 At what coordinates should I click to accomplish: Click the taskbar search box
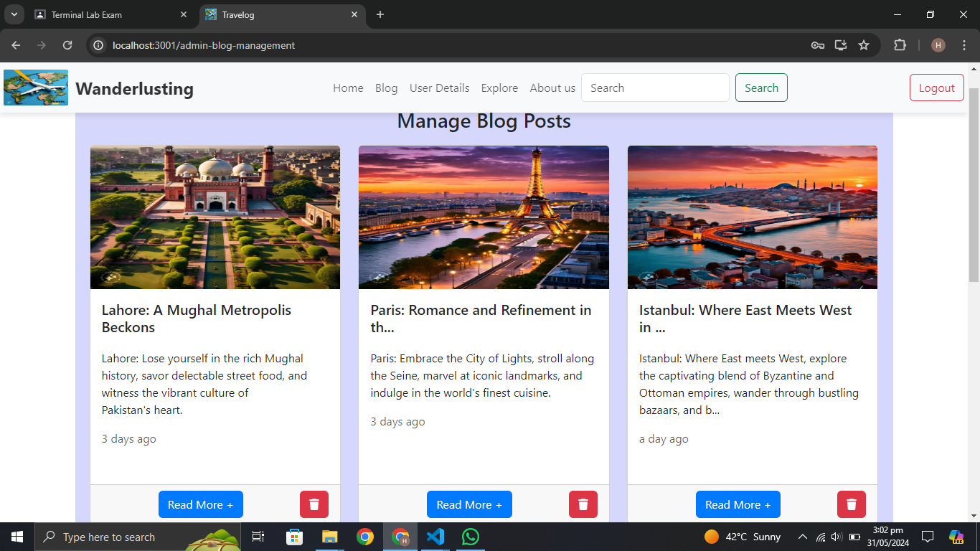click(x=138, y=537)
